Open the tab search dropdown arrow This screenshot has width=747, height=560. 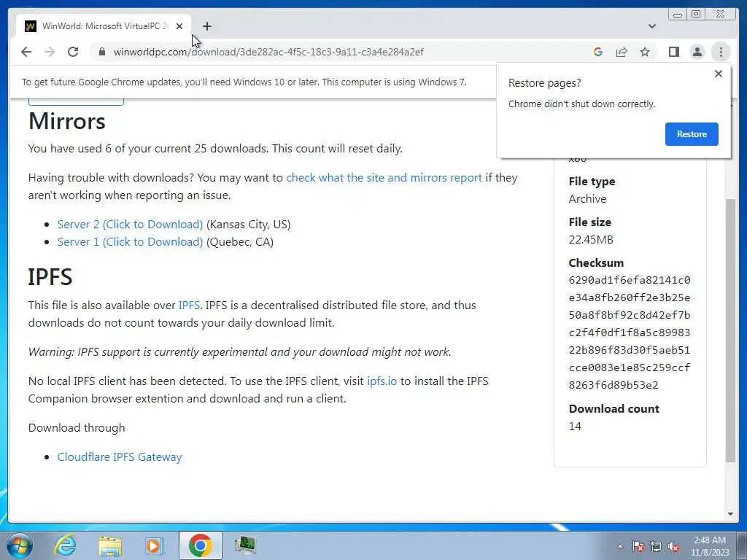tap(652, 26)
